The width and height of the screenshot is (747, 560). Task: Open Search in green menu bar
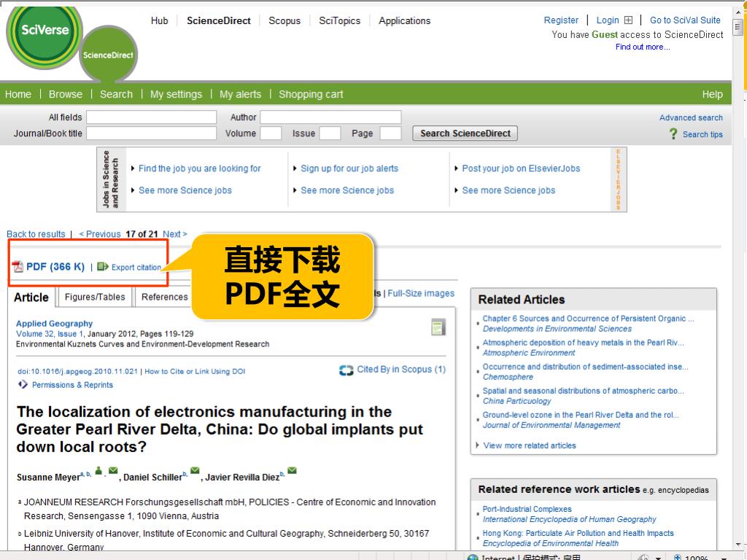pyautogui.click(x=116, y=94)
